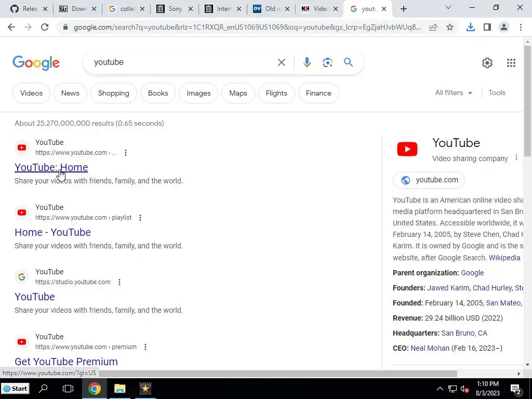Show hidden system tray icons
Screen dimensions: 532x399
click(x=440, y=389)
